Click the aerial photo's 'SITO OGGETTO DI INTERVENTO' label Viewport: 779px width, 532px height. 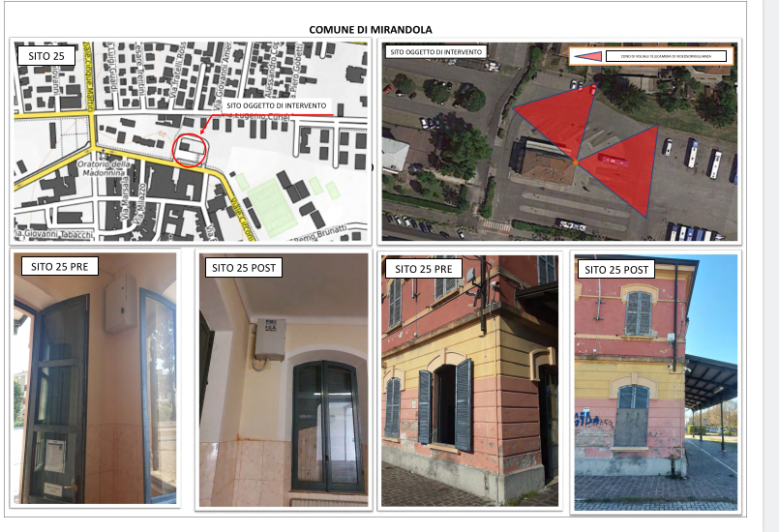point(436,51)
